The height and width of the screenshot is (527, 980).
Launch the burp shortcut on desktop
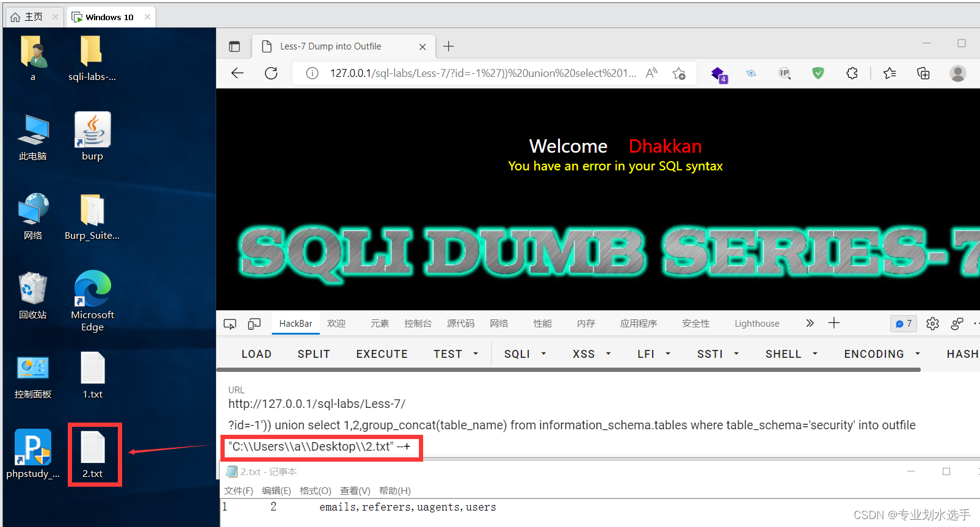click(x=92, y=137)
